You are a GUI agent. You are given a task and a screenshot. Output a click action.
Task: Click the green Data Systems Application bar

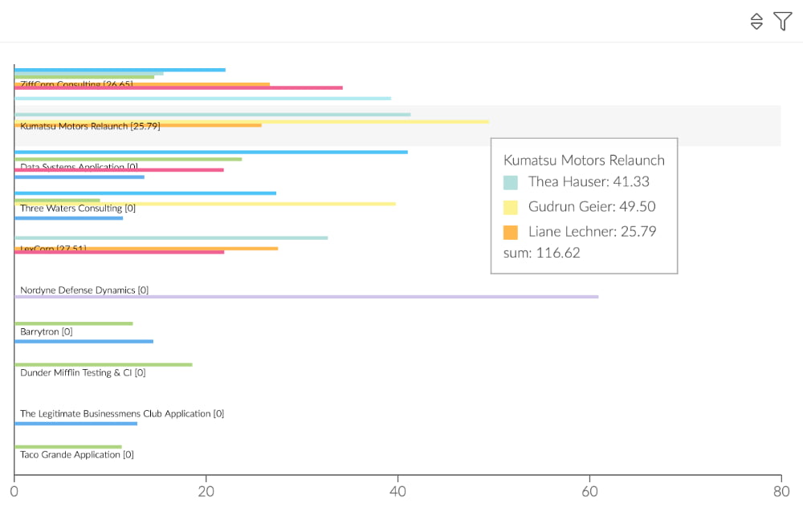point(128,159)
